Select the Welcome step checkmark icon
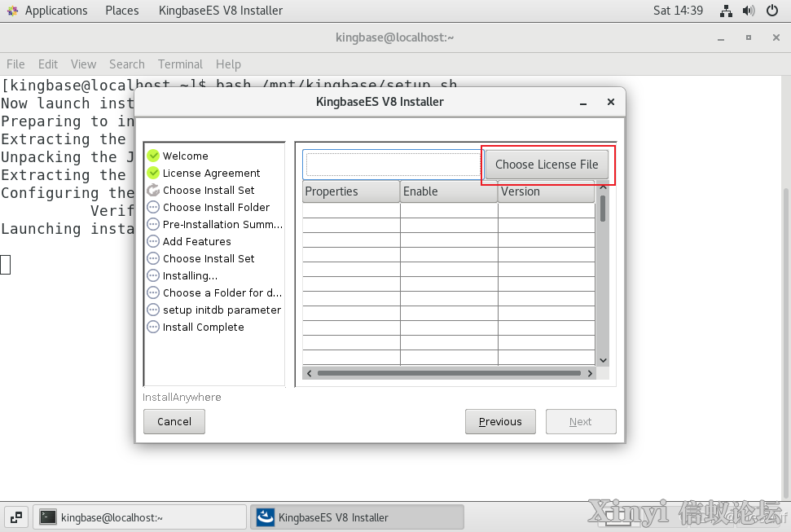The height and width of the screenshot is (532, 791). (x=153, y=156)
